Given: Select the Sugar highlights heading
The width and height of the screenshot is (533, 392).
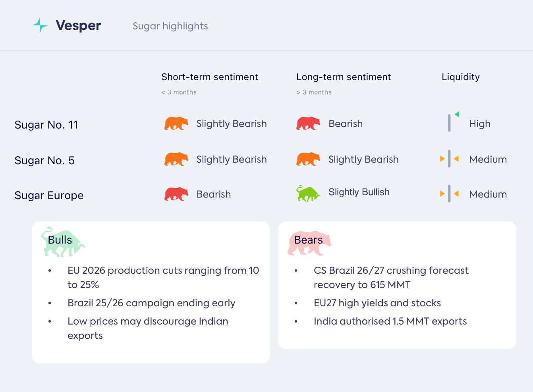Looking at the screenshot, I should point(170,26).
